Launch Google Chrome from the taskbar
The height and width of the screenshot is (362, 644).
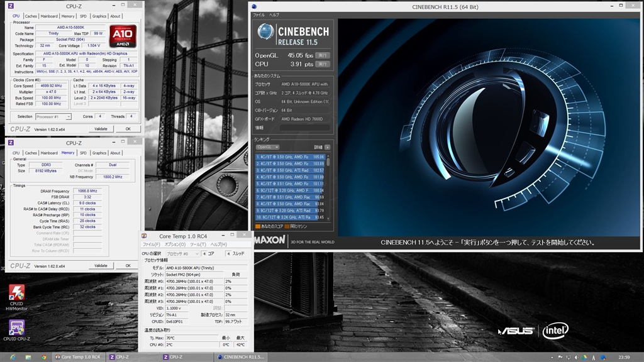43,357
